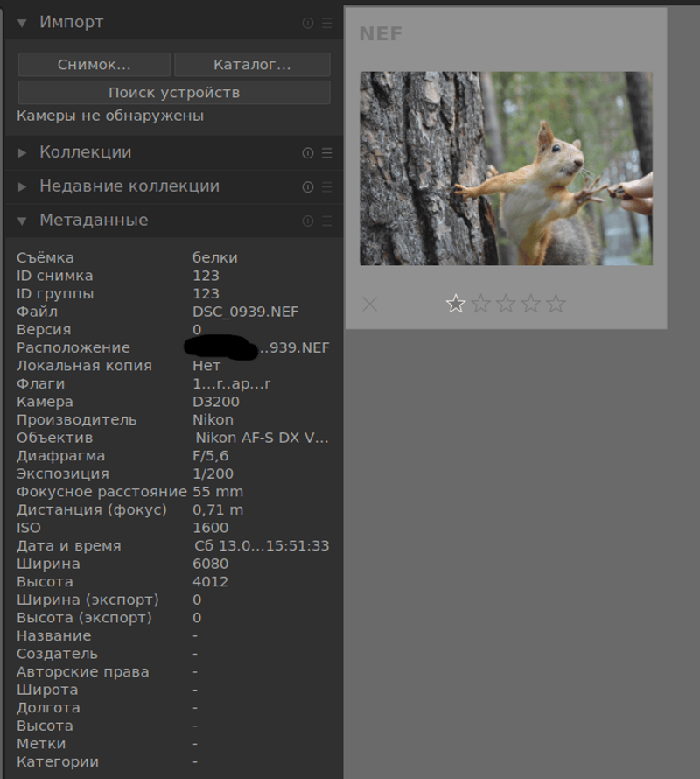Click the focal length value 55 mm
Screen dimensions: 700x779
coord(218,492)
